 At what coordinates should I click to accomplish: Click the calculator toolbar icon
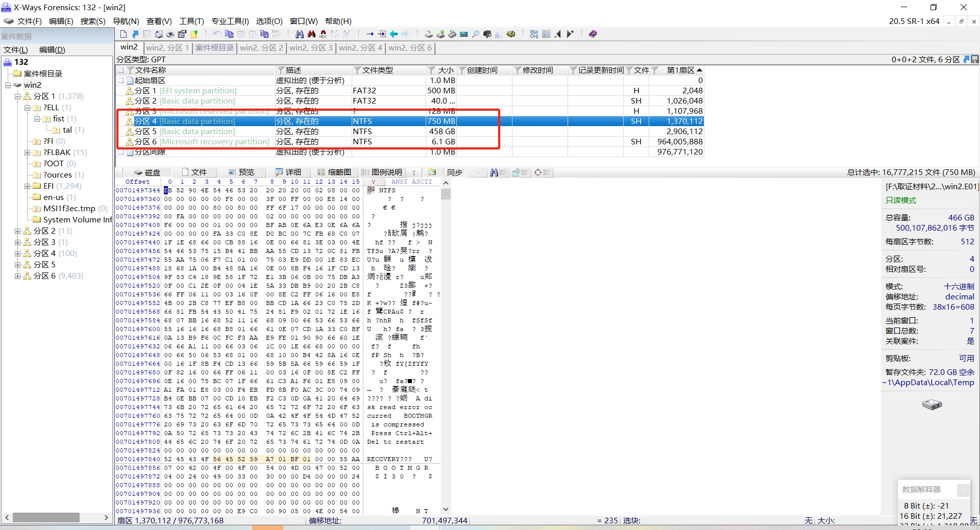[x=463, y=34]
